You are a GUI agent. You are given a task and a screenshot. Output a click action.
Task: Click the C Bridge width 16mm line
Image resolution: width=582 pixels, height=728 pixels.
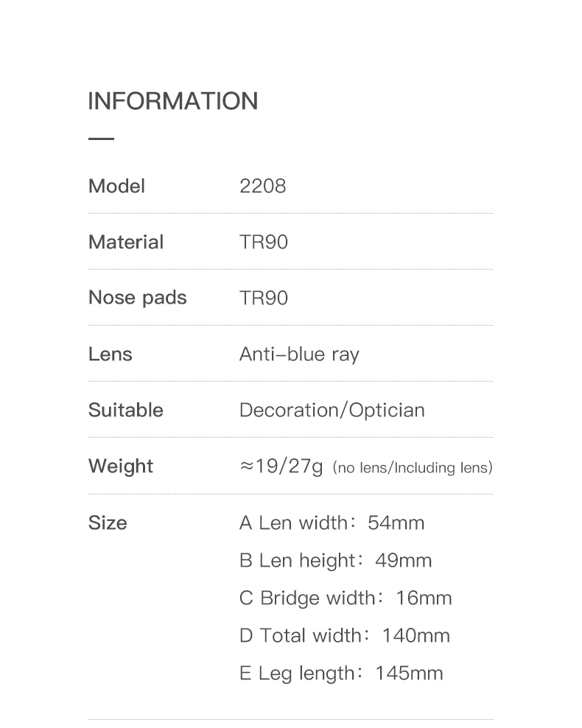pyautogui.click(x=346, y=598)
